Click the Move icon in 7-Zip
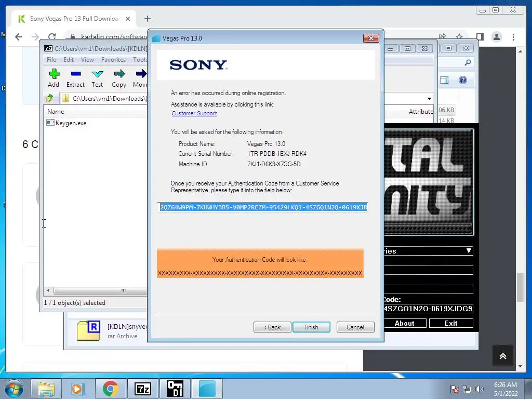Screen dimensions: 532x399 click(140, 78)
